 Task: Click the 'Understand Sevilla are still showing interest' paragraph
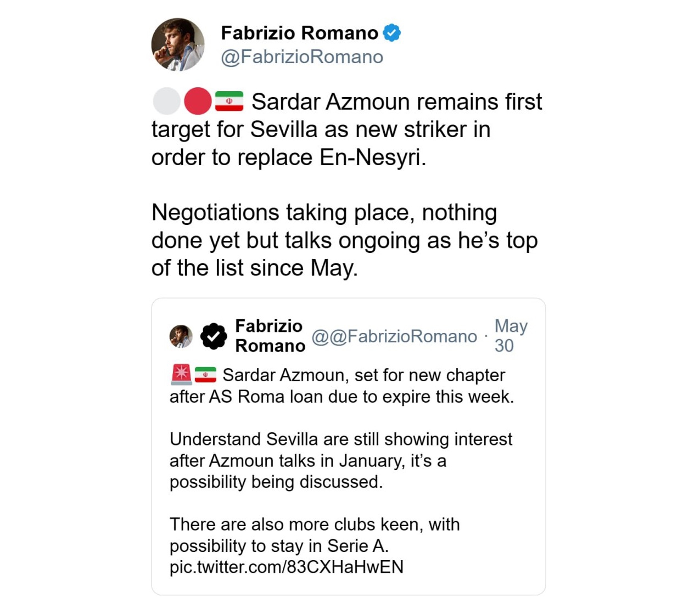[x=340, y=460]
